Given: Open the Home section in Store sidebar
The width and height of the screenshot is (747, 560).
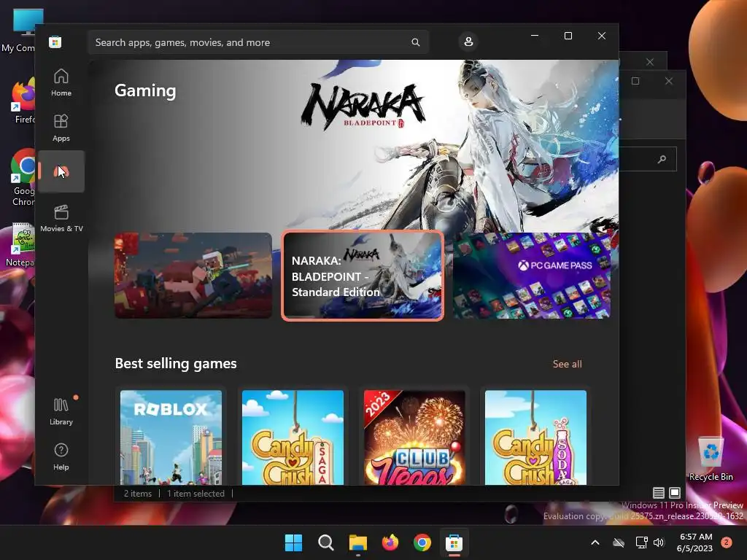Looking at the screenshot, I should click(x=61, y=82).
